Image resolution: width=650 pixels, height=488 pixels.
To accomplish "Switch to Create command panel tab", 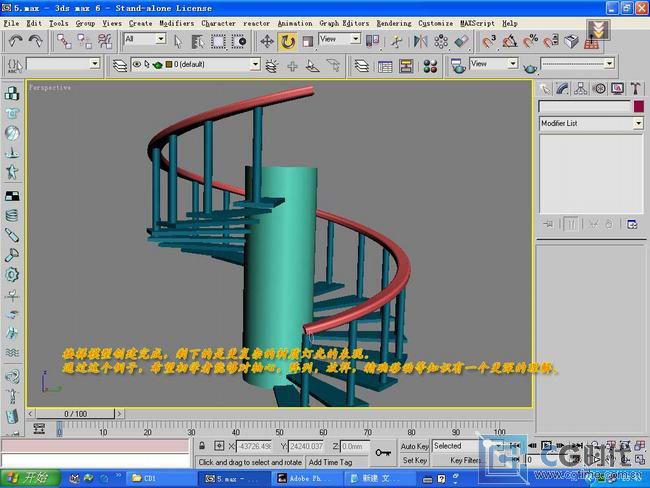I will point(545,88).
